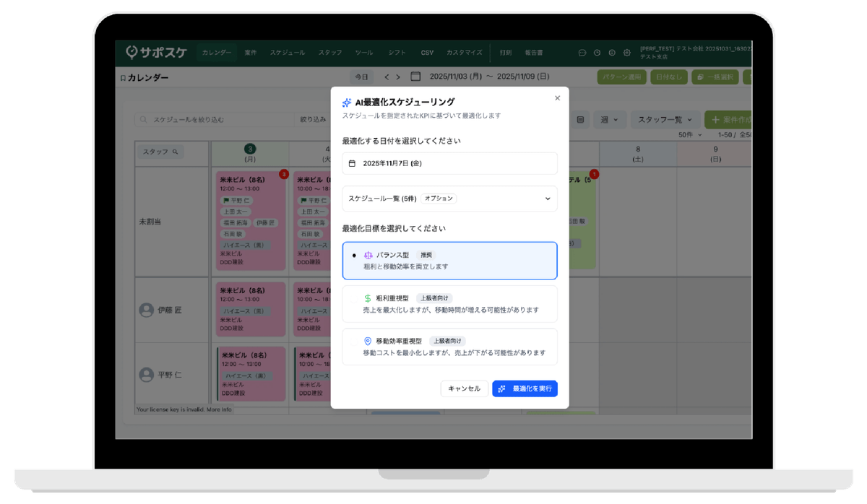Click the キャンセル button in the dialog
867x504 pixels.
click(464, 388)
